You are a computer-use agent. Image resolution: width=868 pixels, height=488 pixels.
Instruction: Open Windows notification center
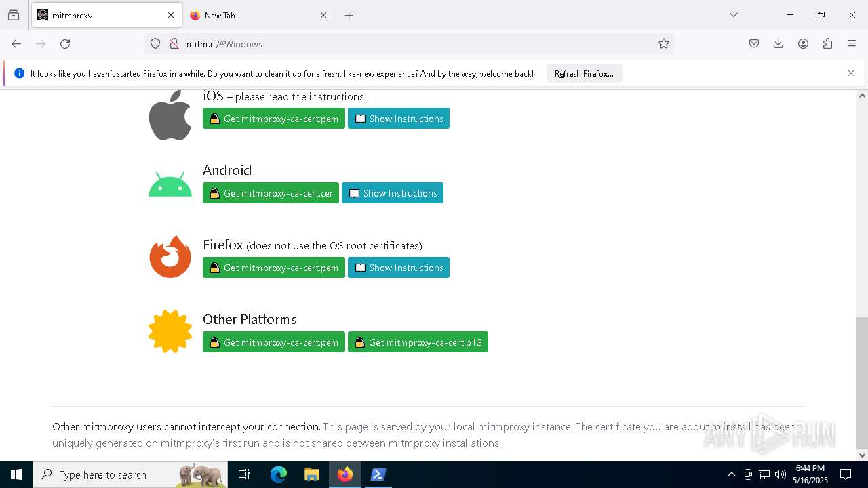click(x=846, y=474)
